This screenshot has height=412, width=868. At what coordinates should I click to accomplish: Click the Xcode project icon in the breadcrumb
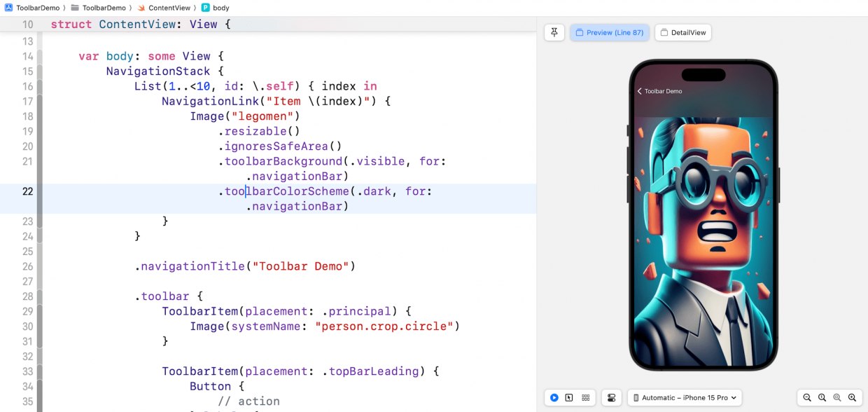pyautogui.click(x=8, y=8)
